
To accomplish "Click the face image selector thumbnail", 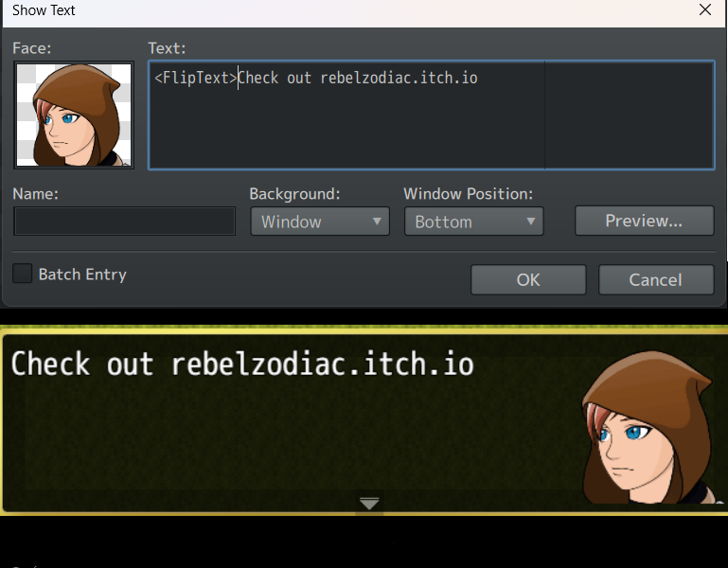I will [74, 115].
